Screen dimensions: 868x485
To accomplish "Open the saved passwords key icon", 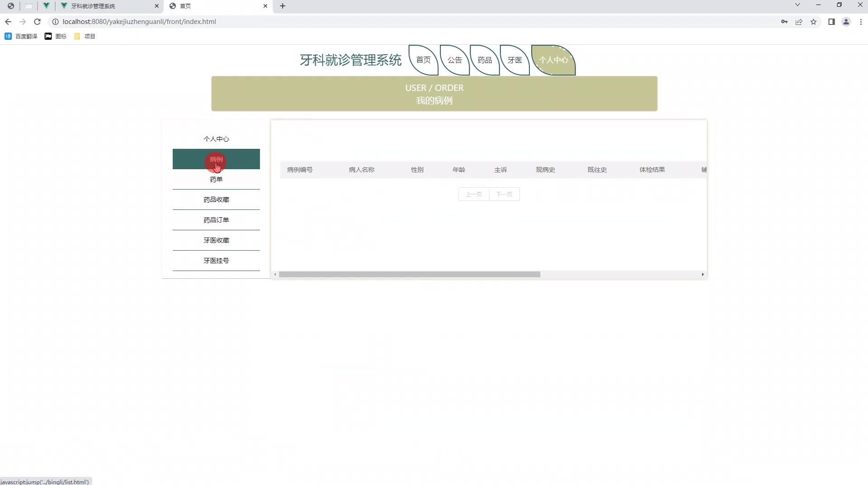I will pos(784,22).
